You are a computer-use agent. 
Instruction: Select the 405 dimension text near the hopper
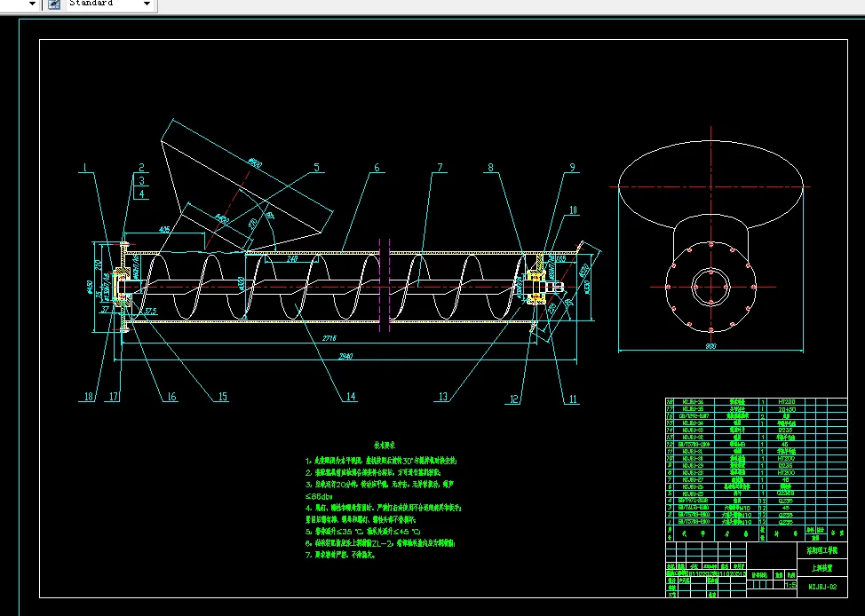point(163,229)
